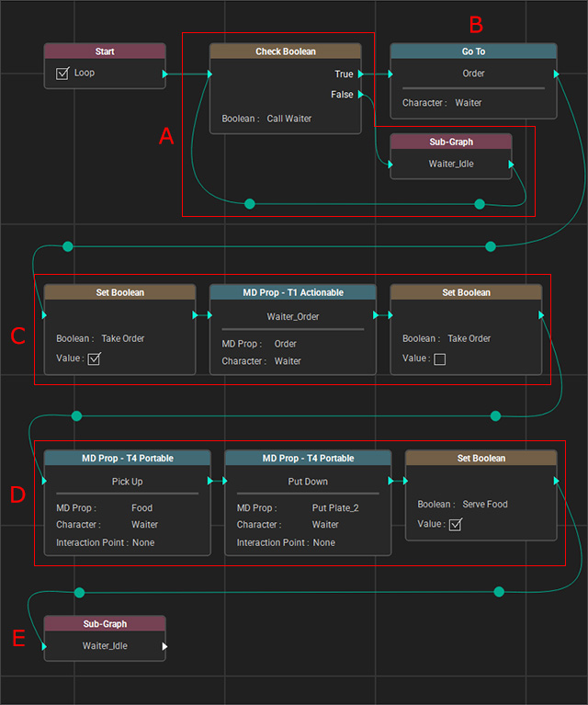Click output port of unchecked Take Order node
Viewport: 588px width, 705px height.
coord(541,315)
